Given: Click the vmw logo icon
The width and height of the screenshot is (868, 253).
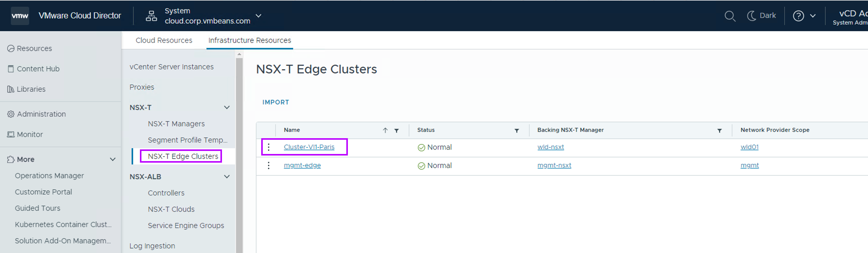Looking at the screenshot, I should click(20, 16).
